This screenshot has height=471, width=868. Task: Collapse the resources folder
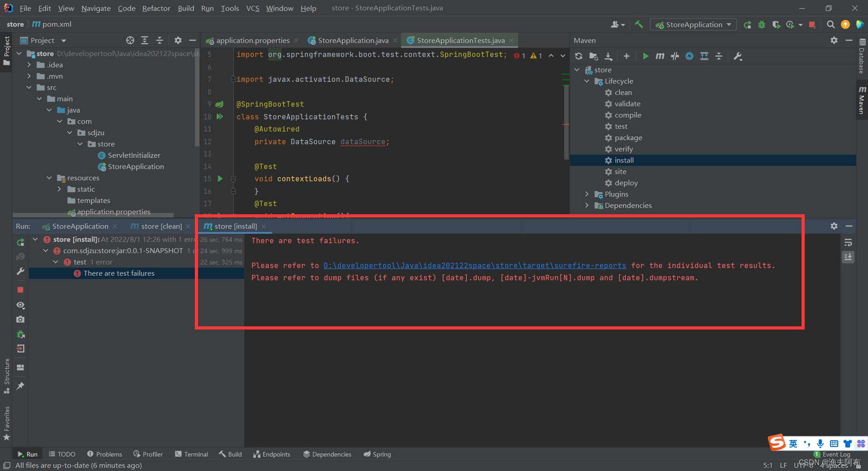(x=49, y=178)
